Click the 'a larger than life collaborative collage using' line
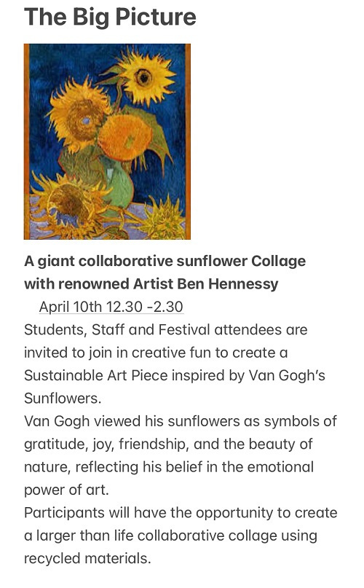 pos(170,536)
